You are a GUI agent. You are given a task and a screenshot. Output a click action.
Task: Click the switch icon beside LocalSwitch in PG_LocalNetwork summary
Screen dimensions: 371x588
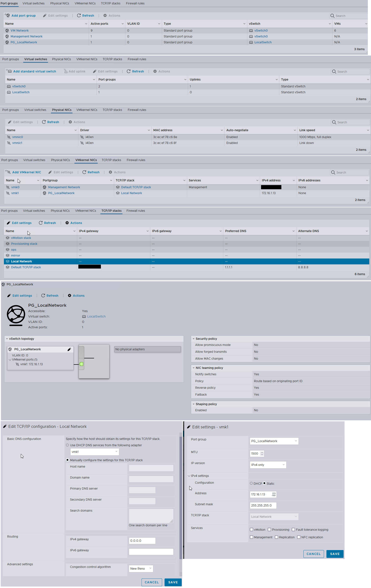point(84,317)
